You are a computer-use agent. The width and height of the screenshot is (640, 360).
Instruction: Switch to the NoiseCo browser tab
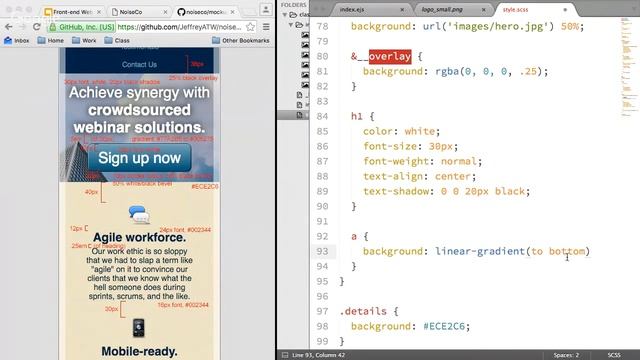[x=139, y=12]
